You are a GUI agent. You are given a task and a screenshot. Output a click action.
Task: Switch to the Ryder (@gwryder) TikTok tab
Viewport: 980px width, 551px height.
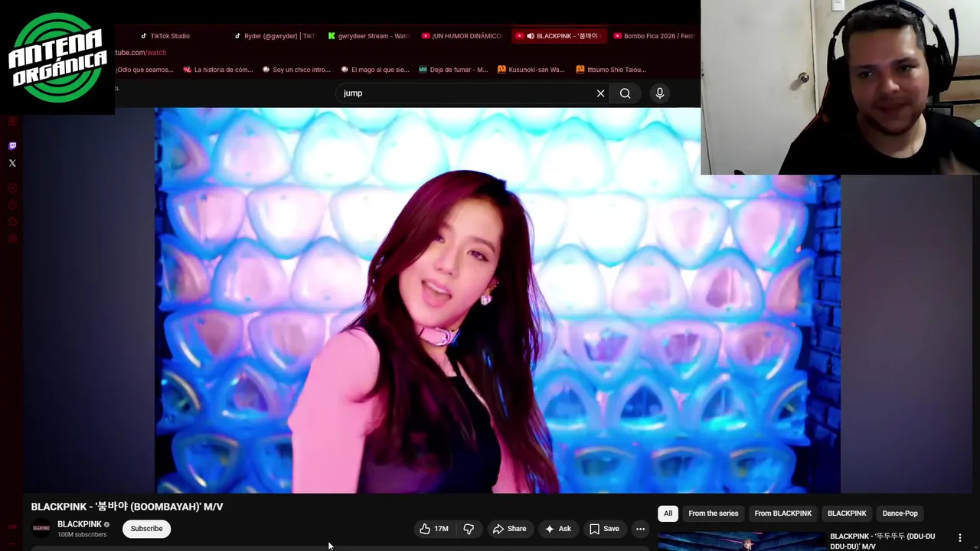pyautogui.click(x=273, y=36)
